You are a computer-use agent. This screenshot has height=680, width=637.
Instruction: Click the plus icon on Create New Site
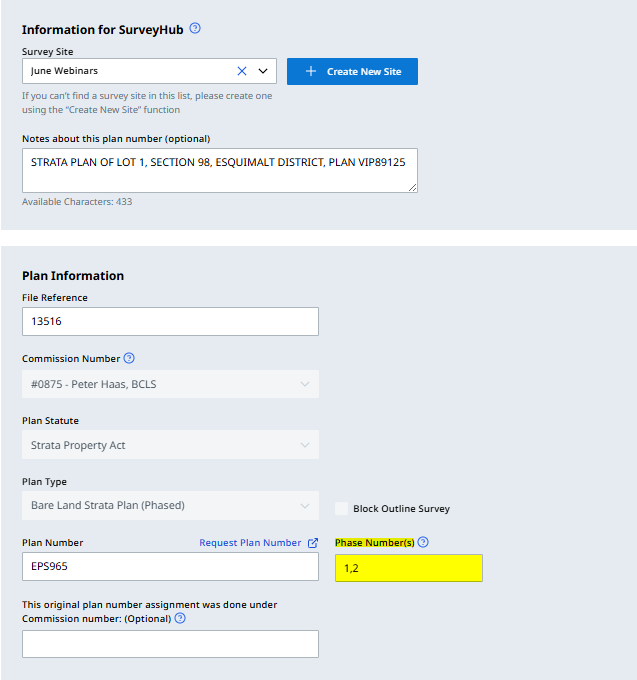311,72
